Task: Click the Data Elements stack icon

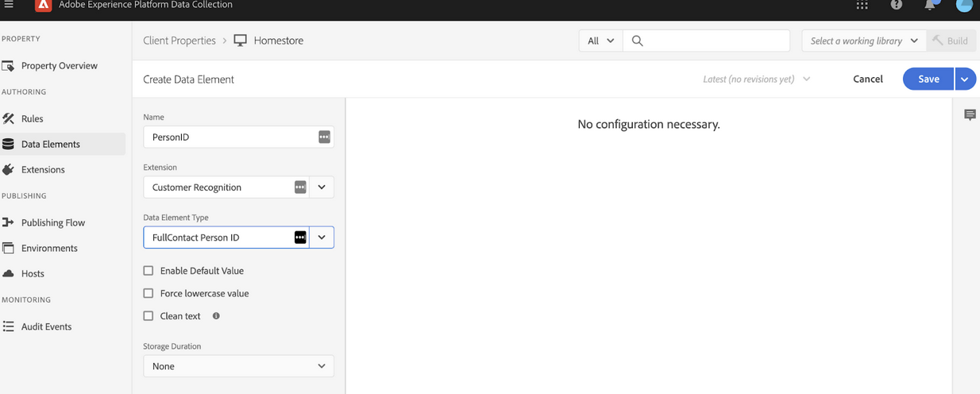Action: pyautogui.click(x=9, y=144)
